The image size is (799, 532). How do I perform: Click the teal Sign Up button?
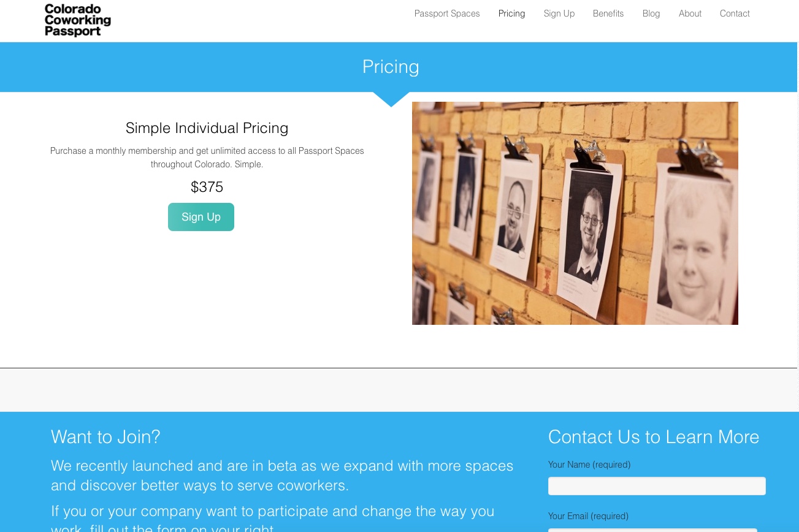pos(201,217)
